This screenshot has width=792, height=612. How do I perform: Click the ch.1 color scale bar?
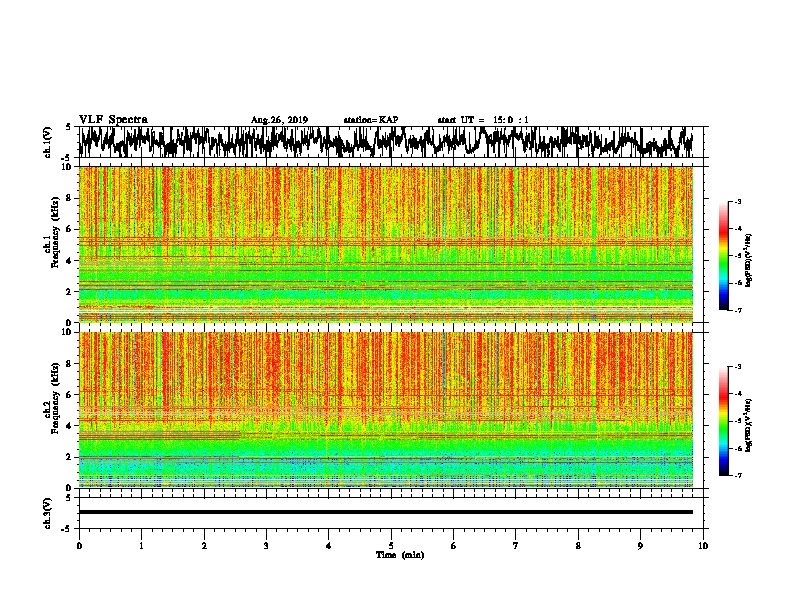coord(723,256)
